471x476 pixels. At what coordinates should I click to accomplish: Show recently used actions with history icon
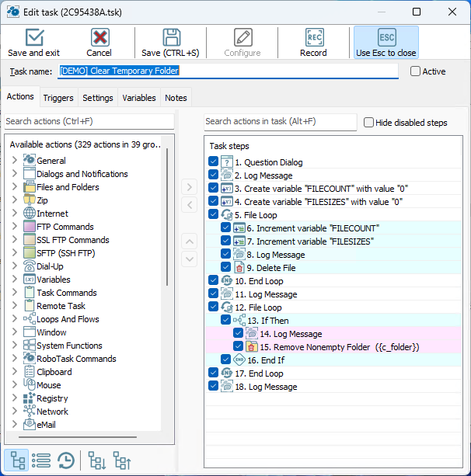[66, 460]
